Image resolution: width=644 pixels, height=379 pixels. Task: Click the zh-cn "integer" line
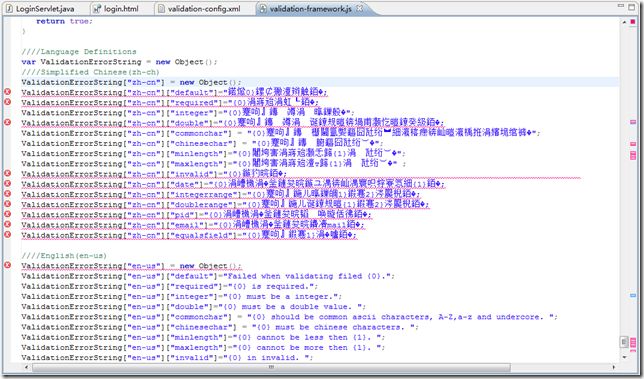(x=188, y=112)
